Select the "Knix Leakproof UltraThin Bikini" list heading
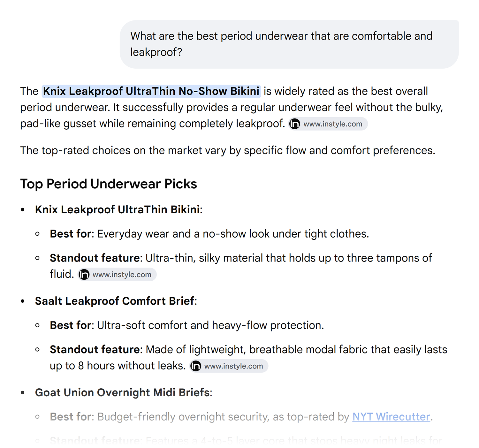This screenshot has height=448, width=479. 118,209
